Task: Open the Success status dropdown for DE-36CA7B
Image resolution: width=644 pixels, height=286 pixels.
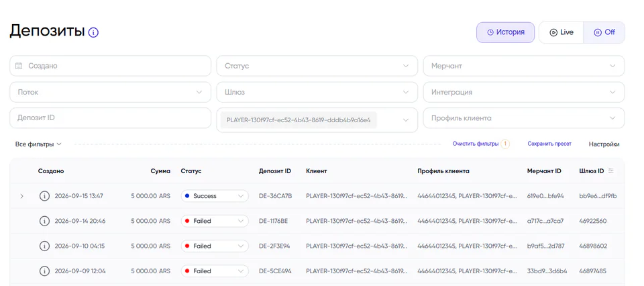Action: click(x=215, y=196)
